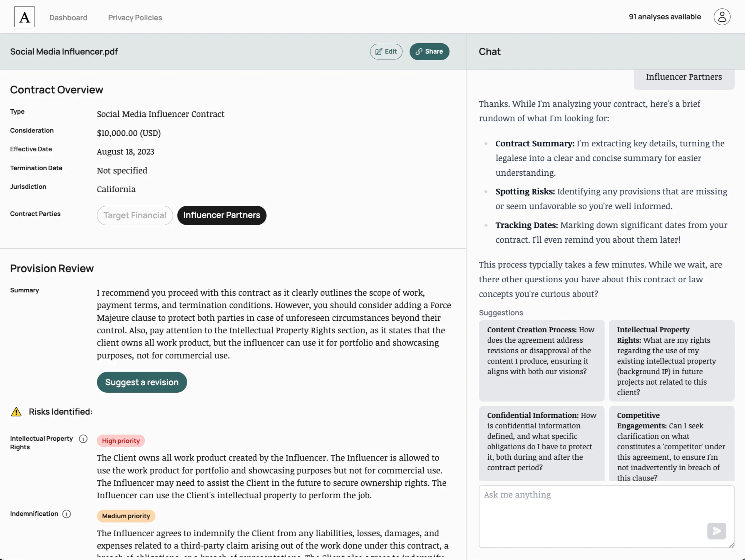Open Privacy Policies in the navigation
The height and width of the screenshot is (560, 745).
click(x=135, y=18)
